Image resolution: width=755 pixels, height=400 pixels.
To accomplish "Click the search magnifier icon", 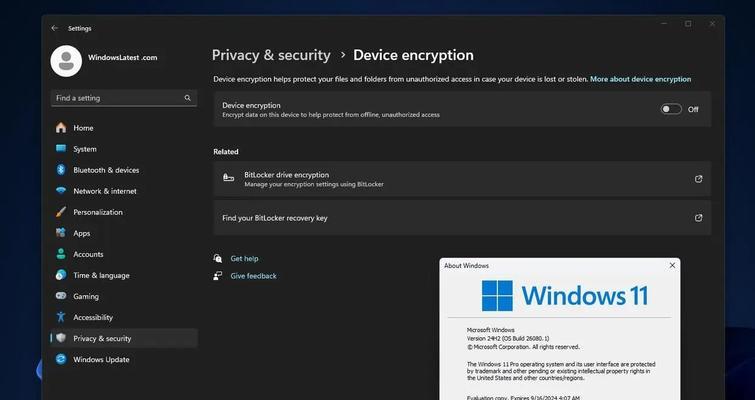I will [x=187, y=98].
